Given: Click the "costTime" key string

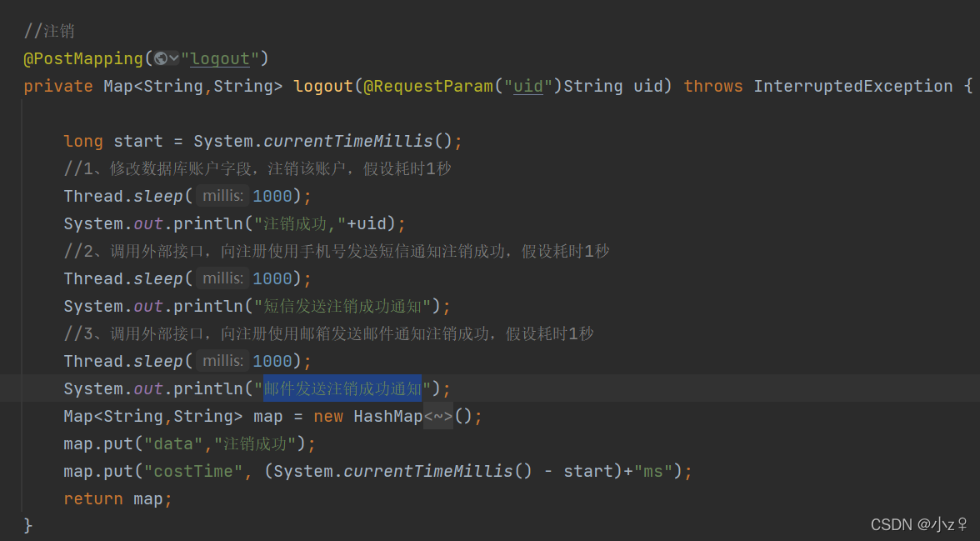Looking at the screenshot, I should tap(193, 472).
